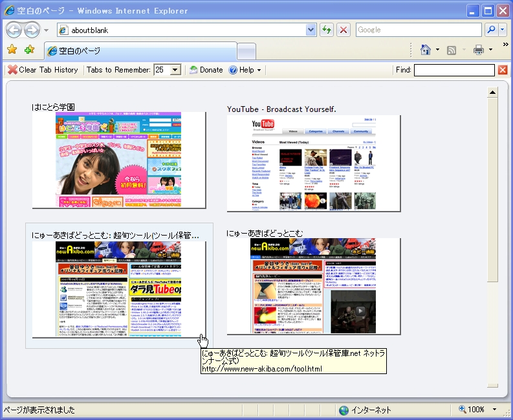The height and width of the screenshot is (420, 513).
Task: Expand the zoom level dropdown arrow
Action: coord(494,409)
